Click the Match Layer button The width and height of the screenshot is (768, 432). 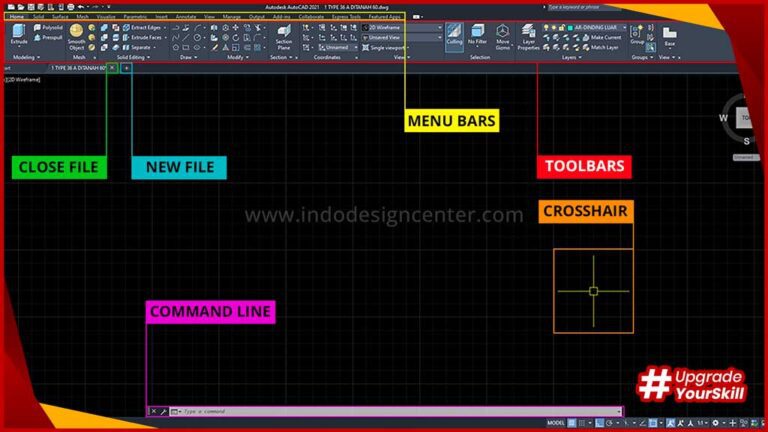(600, 48)
